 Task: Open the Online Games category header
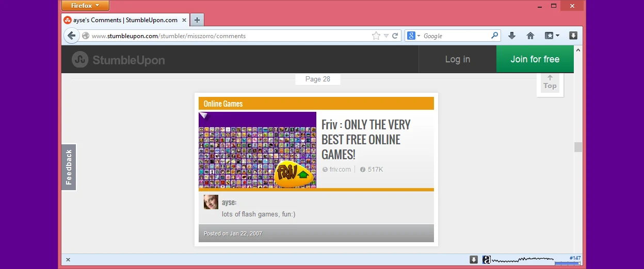pos(316,104)
